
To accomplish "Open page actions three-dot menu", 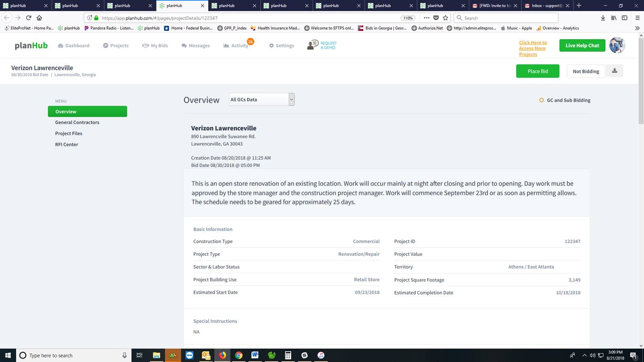I will click(426, 18).
